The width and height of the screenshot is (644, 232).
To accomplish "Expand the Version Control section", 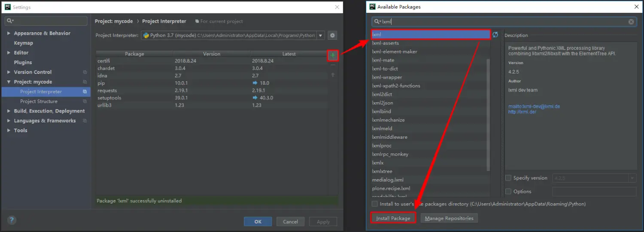I will pos(9,72).
